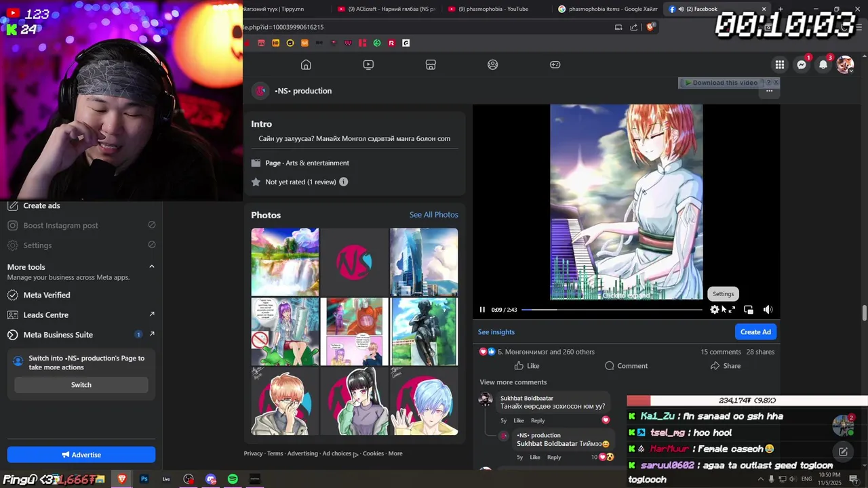Image resolution: width=868 pixels, height=488 pixels.
Task: Open Sukhbat Boldbaatar commenter name
Action: click(x=527, y=399)
